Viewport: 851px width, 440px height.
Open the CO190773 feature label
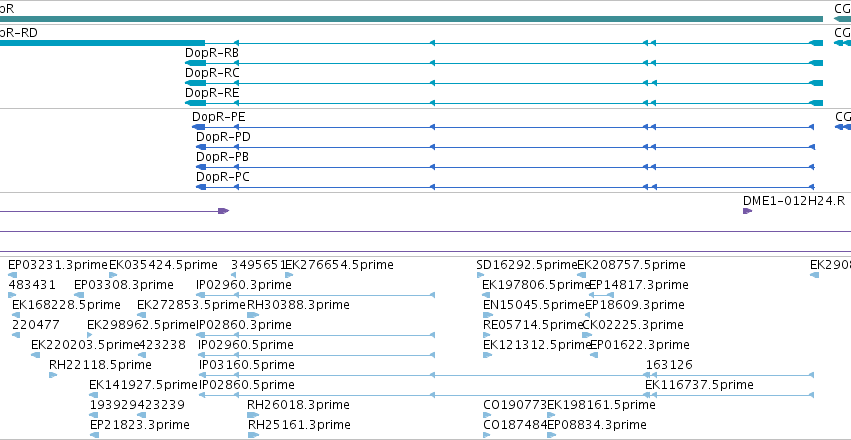click(515, 405)
